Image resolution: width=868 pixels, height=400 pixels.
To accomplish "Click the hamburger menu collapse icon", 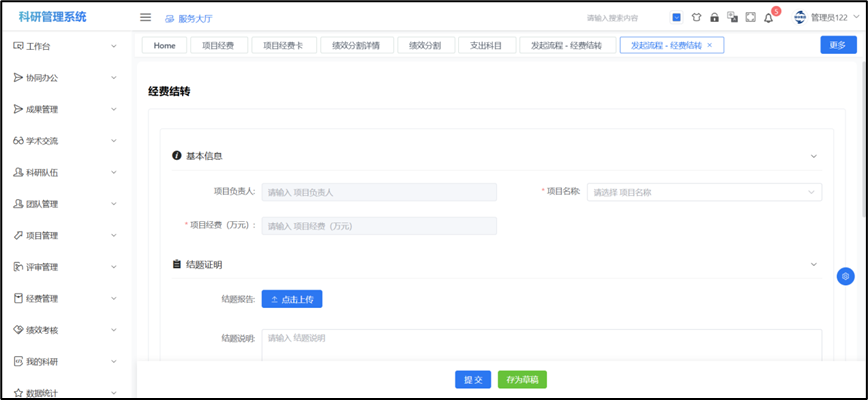I will click(x=145, y=17).
